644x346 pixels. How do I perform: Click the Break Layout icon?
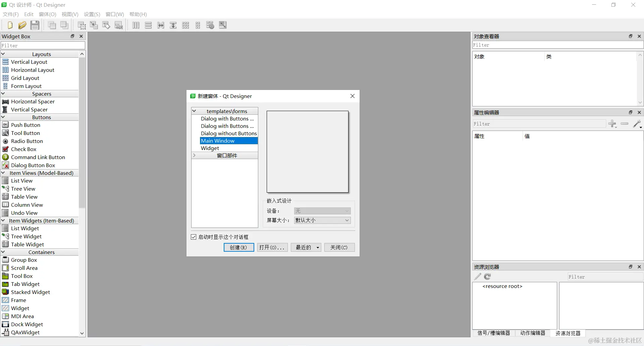tap(210, 25)
